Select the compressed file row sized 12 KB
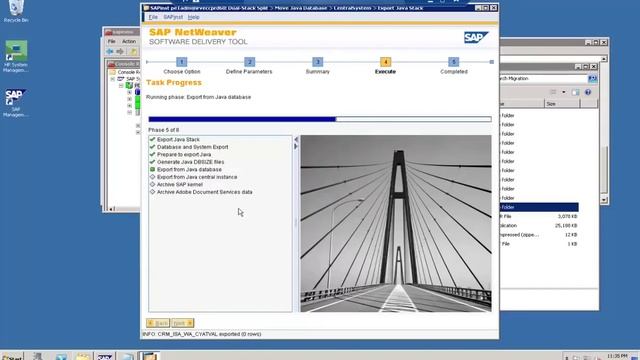 click(x=539, y=235)
